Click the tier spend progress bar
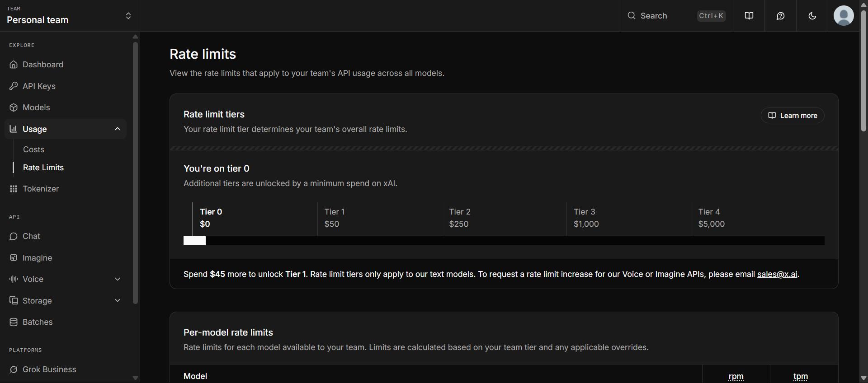 [x=504, y=241]
